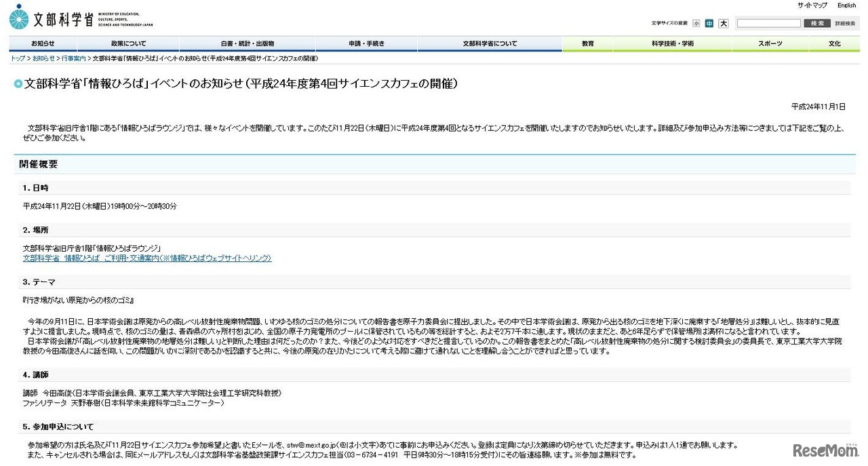Screen dimensions: 868x466
Task: Switch the site to English
Action: pyautogui.click(x=847, y=5)
